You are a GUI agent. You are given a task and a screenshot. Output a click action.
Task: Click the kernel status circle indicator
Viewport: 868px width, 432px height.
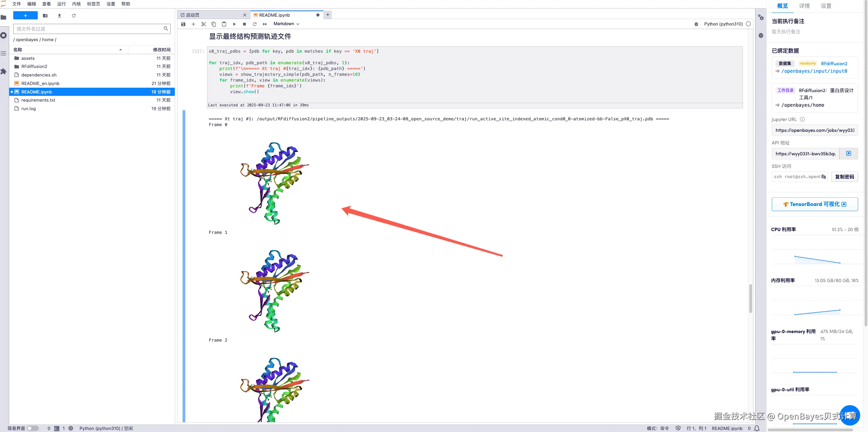coord(748,24)
